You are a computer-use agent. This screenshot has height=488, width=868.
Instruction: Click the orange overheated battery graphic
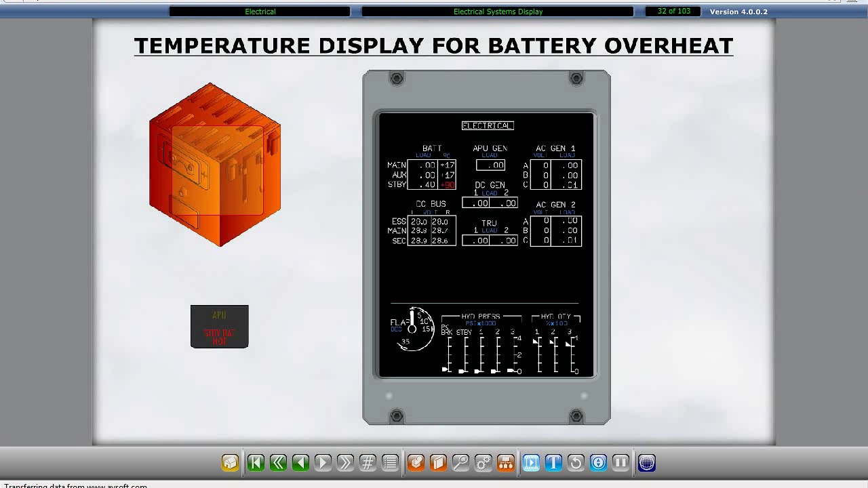[215, 165]
